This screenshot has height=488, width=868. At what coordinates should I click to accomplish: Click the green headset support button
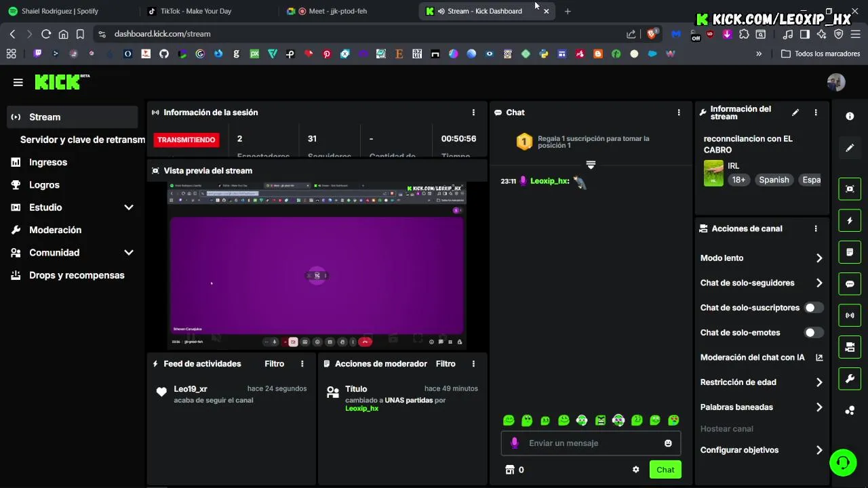(843, 463)
